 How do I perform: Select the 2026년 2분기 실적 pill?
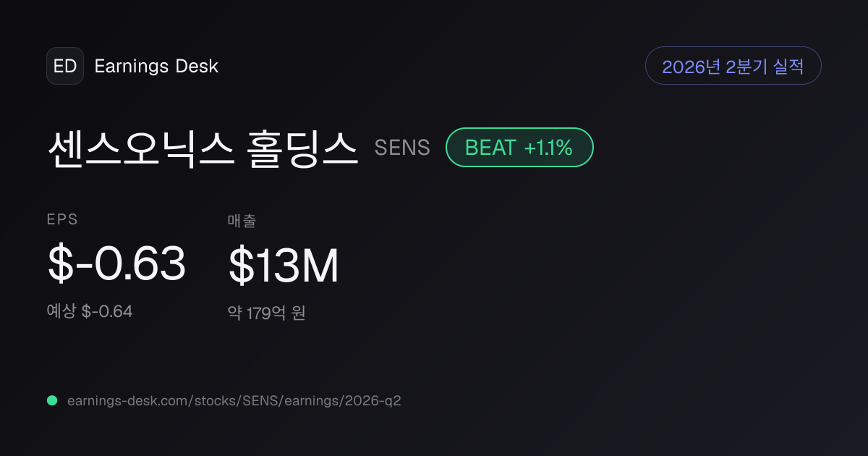coord(733,66)
